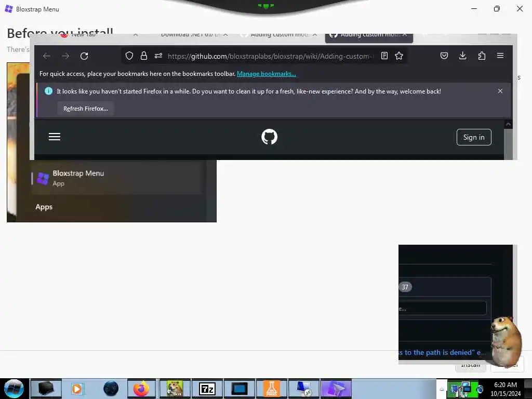Open the Box hamster taskbar icon
This screenshot has height=399, width=532.
click(x=175, y=389)
